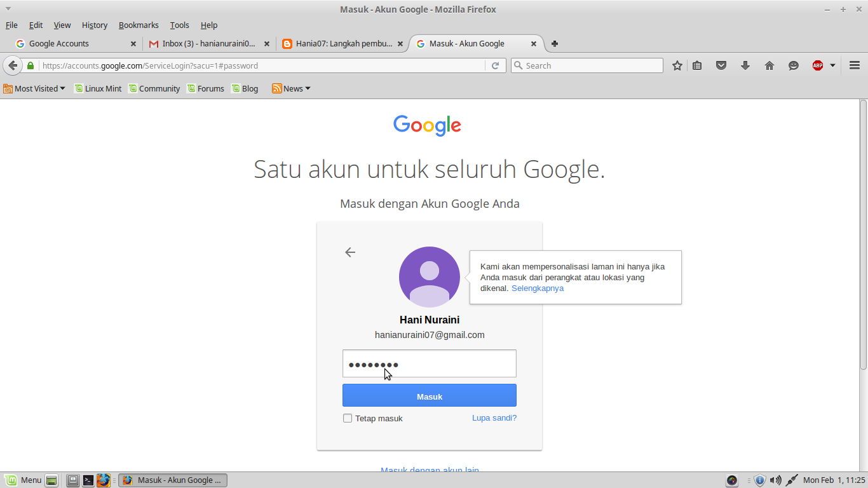The width and height of the screenshot is (868, 488).
Task: Launch the file manager panel icon
Action: pyautogui.click(x=73, y=480)
